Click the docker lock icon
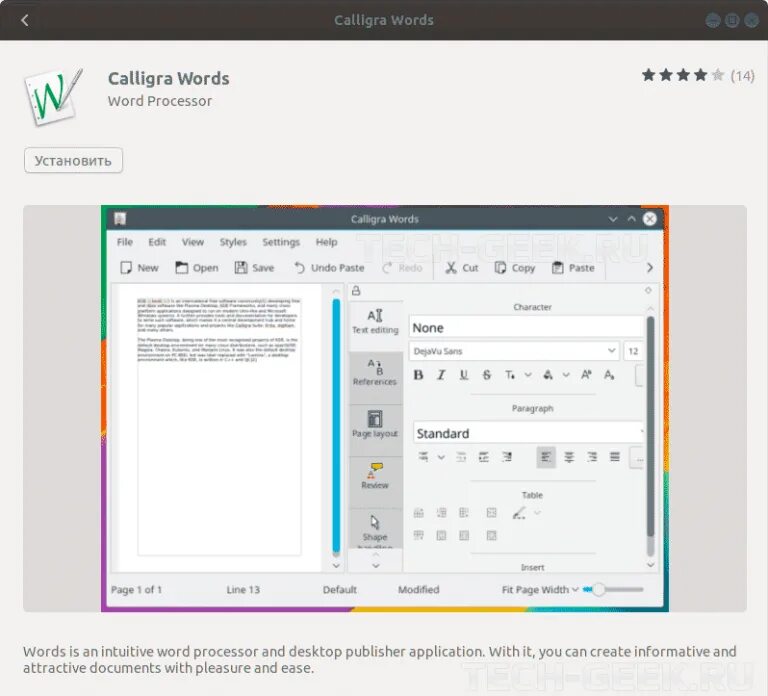This screenshot has width=768, height=696. [x=356, y=290]
